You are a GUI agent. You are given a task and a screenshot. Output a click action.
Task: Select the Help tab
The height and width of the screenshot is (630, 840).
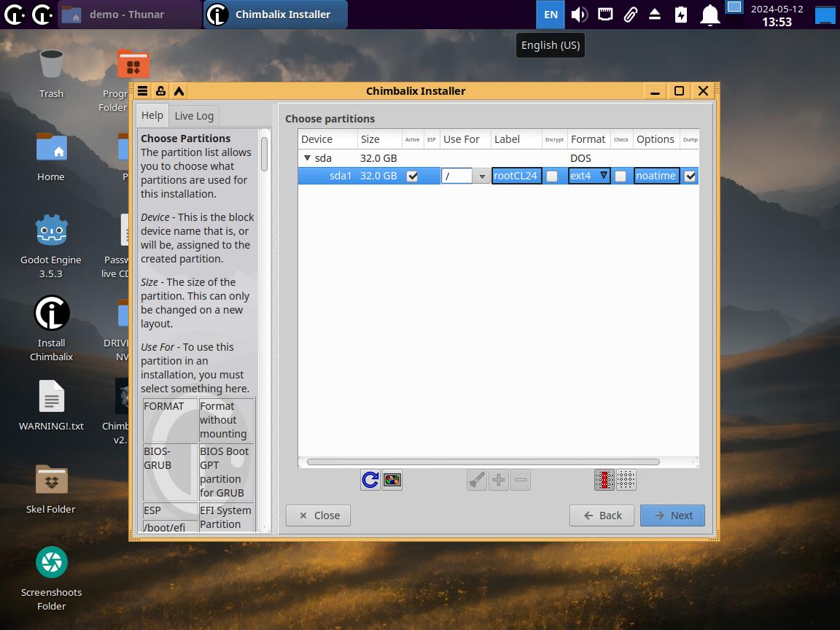[152, 115]
